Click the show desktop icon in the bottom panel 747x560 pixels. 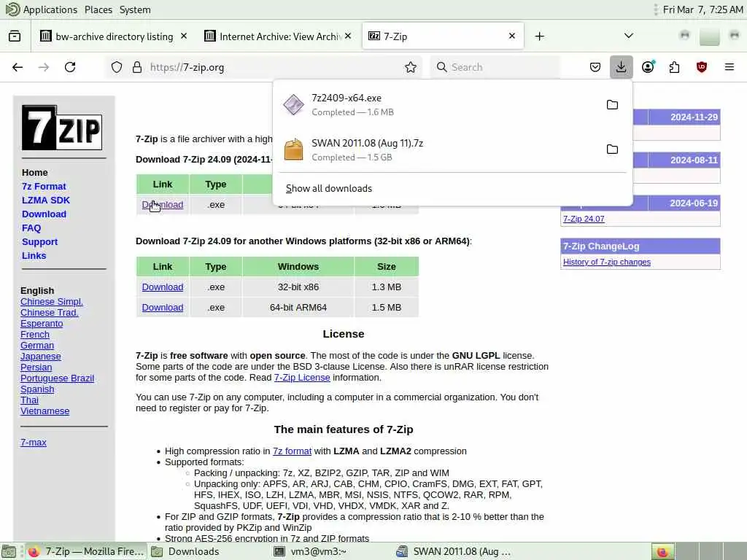[9, 551]
